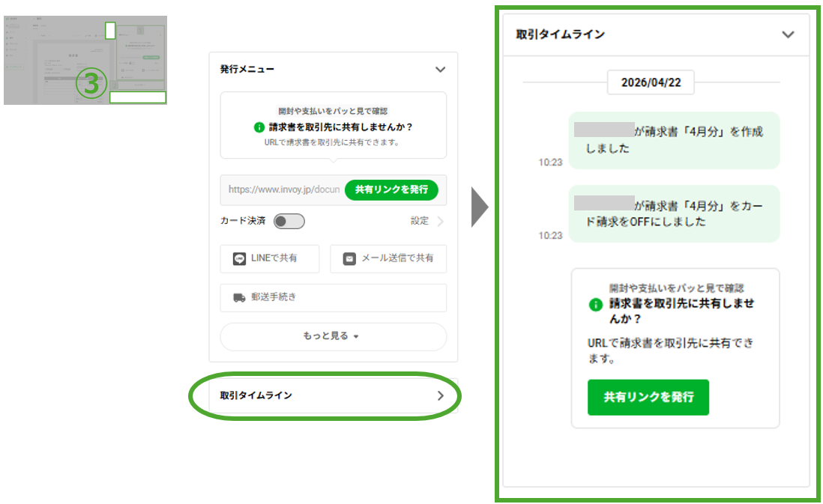Select the 請求書「4月分」を作成しました timeline message
This screenshot has width=823, height=504.
pyautogui.click(x=675, y=140)
